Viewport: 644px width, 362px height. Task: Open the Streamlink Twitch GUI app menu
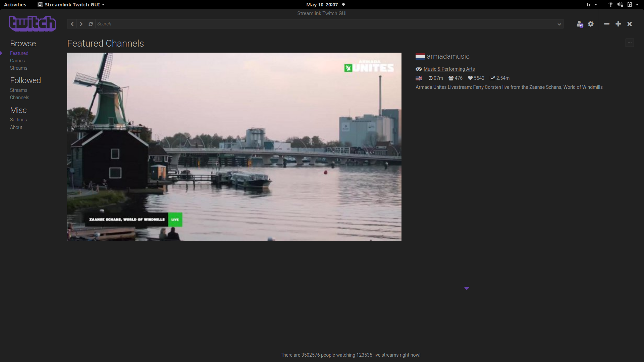pyautogui.click(x=71, y=5)
